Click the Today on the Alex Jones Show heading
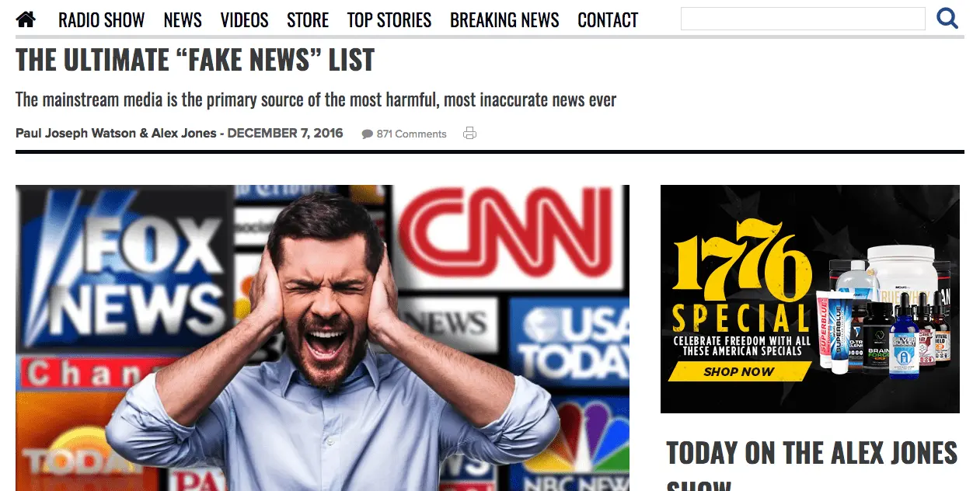 (x=811, y=453)
